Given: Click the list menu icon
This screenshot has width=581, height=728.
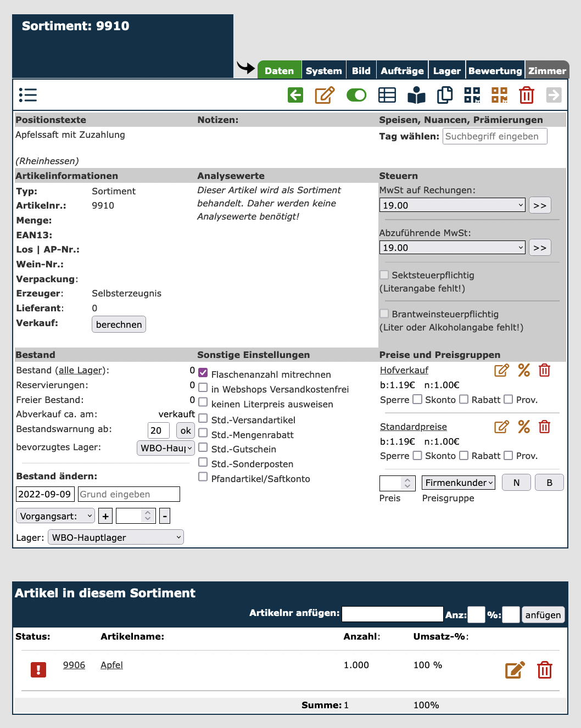Looking at the screenshot, I should pos(27,95).
